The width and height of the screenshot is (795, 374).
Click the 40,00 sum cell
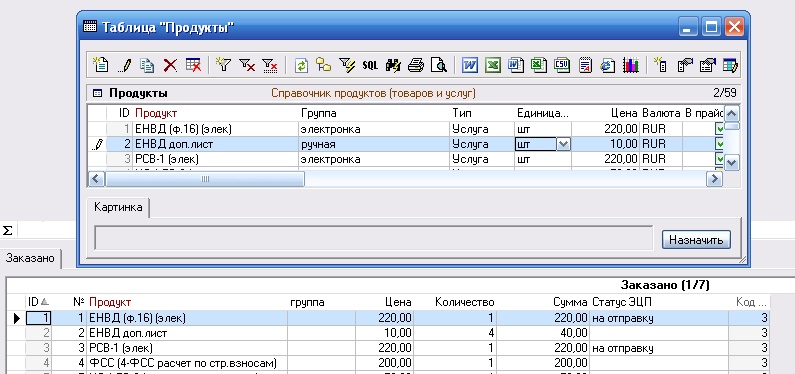pyautogui.click(x=543, y=333)
